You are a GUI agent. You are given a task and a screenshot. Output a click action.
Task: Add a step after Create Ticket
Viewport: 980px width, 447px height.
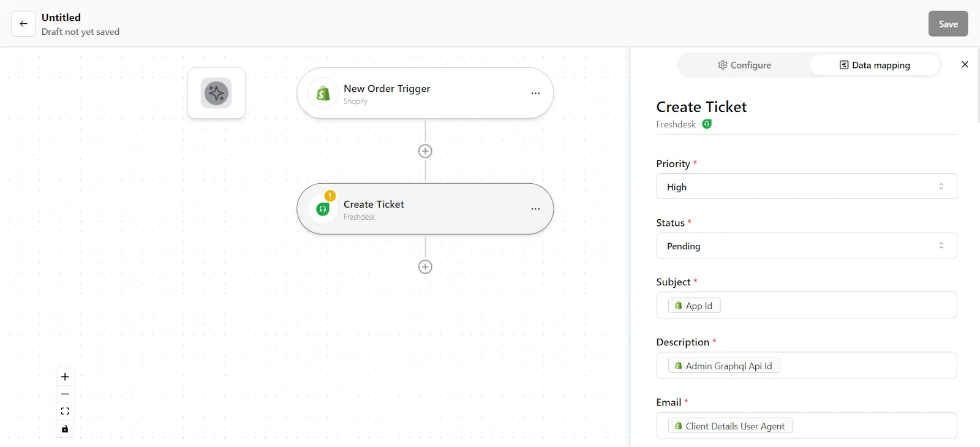[425, 267]
